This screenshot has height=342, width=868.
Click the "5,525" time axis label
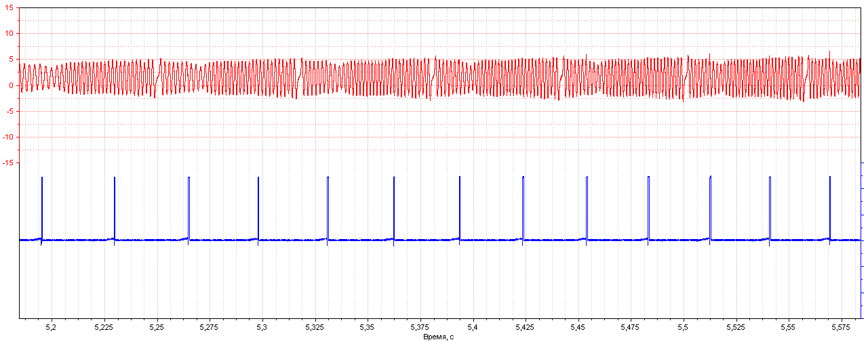click(x=736, y=327)
